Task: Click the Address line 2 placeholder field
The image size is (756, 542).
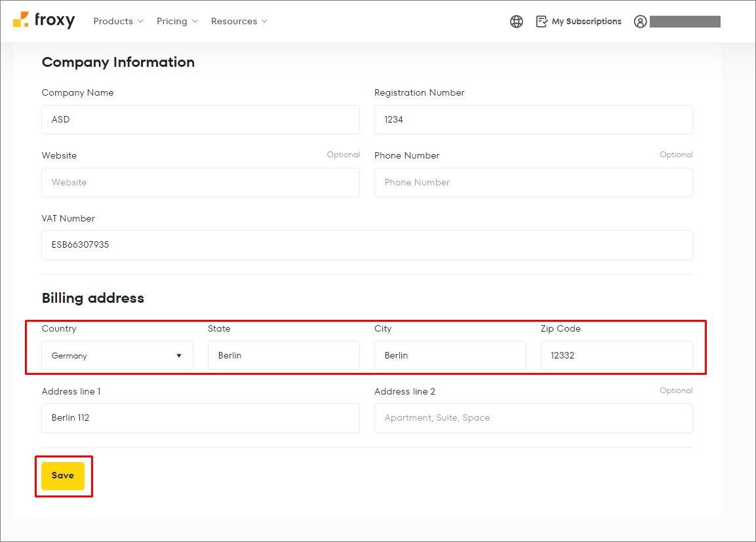Action: pos(533,417)
